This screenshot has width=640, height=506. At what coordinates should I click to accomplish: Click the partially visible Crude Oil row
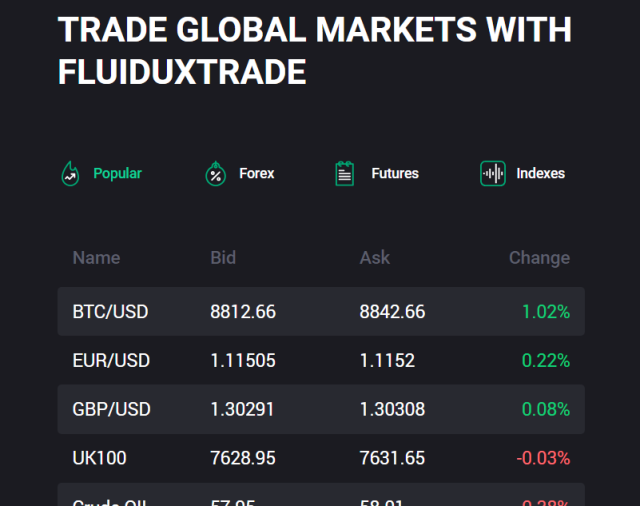[321, 495]
